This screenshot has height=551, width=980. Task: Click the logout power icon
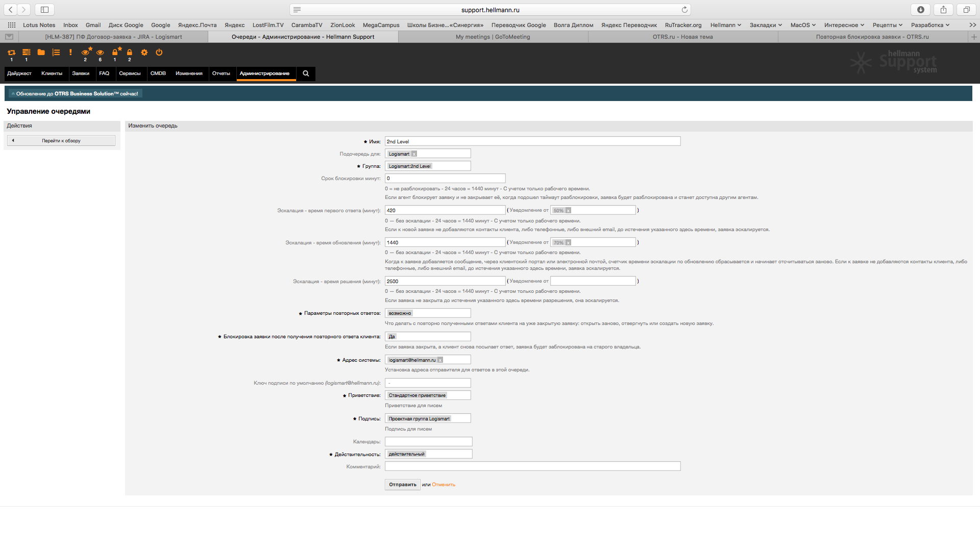pos(159,53)
